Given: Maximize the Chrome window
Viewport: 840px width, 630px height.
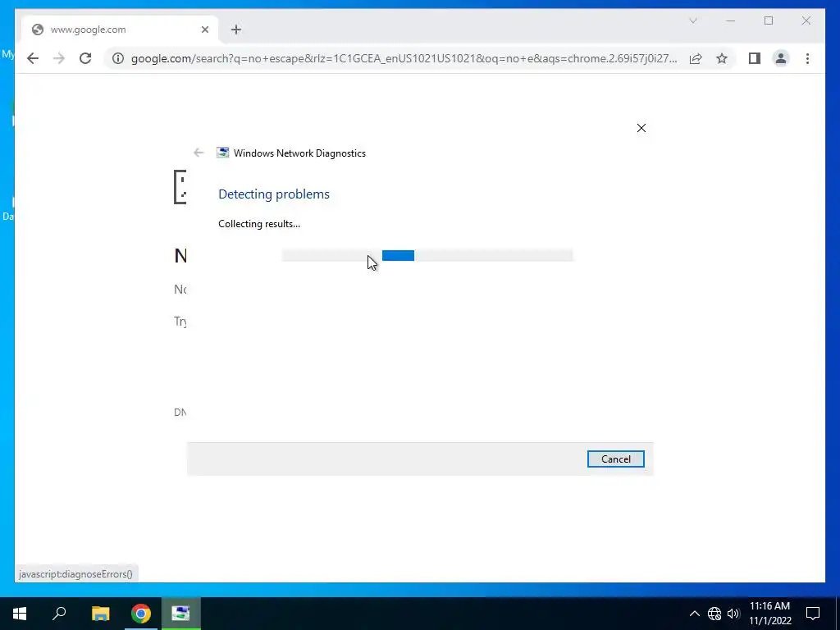Looking at the screenshot, I should [769, 21].
